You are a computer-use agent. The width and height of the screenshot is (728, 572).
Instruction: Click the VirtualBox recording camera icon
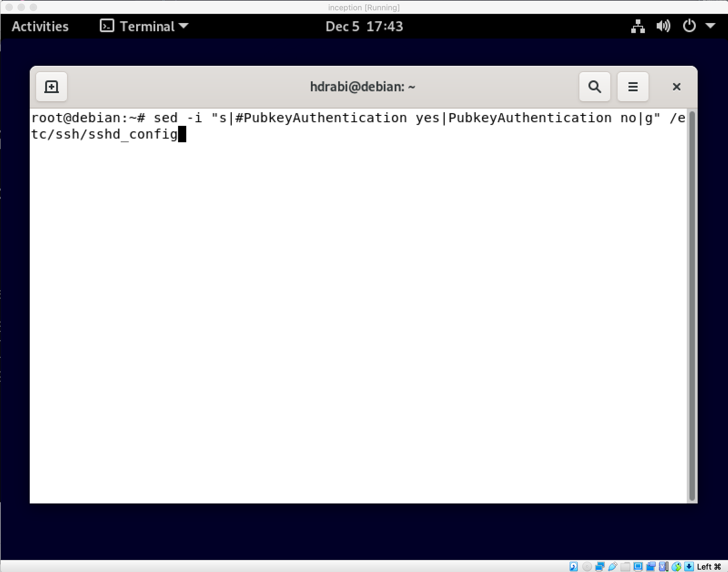tap(651, 566)
